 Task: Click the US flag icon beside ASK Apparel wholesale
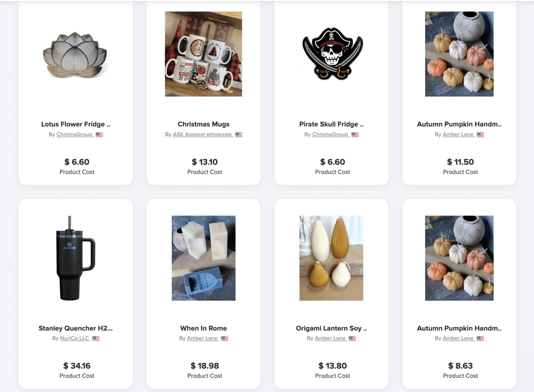tap(239, 134)
